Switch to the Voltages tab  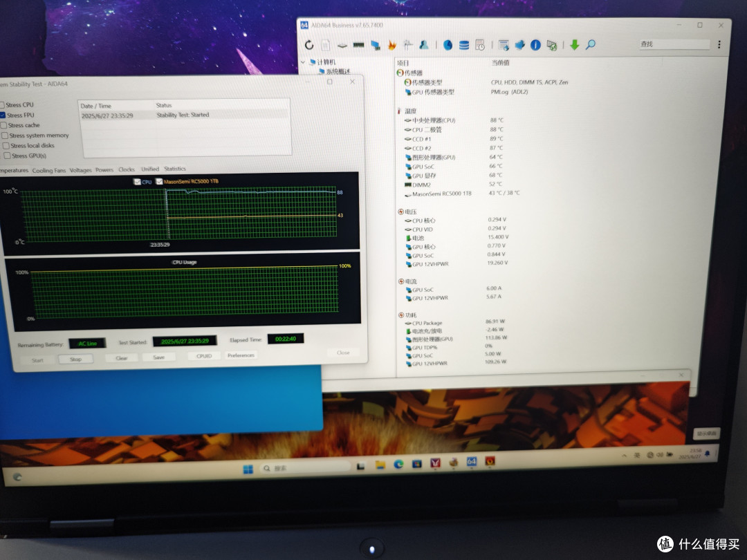80,170
